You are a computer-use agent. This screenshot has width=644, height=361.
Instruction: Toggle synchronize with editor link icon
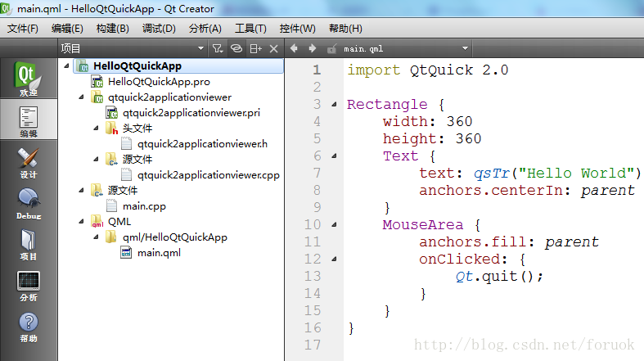pos(236,48)
